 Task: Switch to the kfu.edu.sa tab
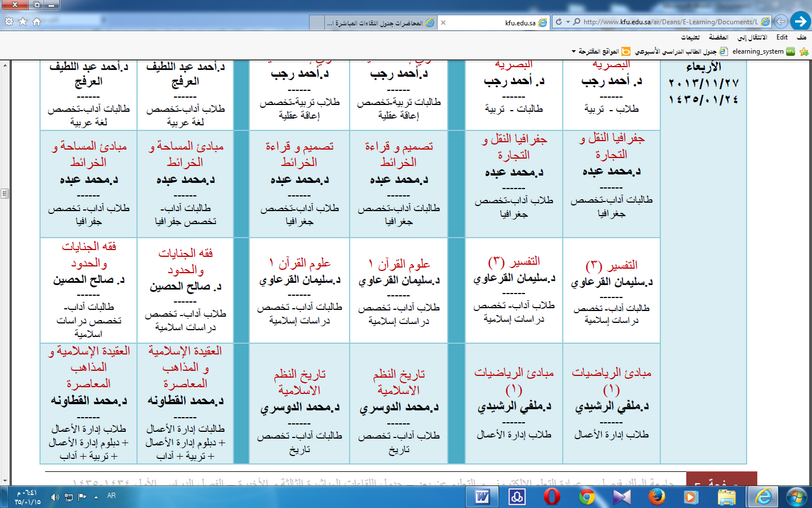pos(493,23)
